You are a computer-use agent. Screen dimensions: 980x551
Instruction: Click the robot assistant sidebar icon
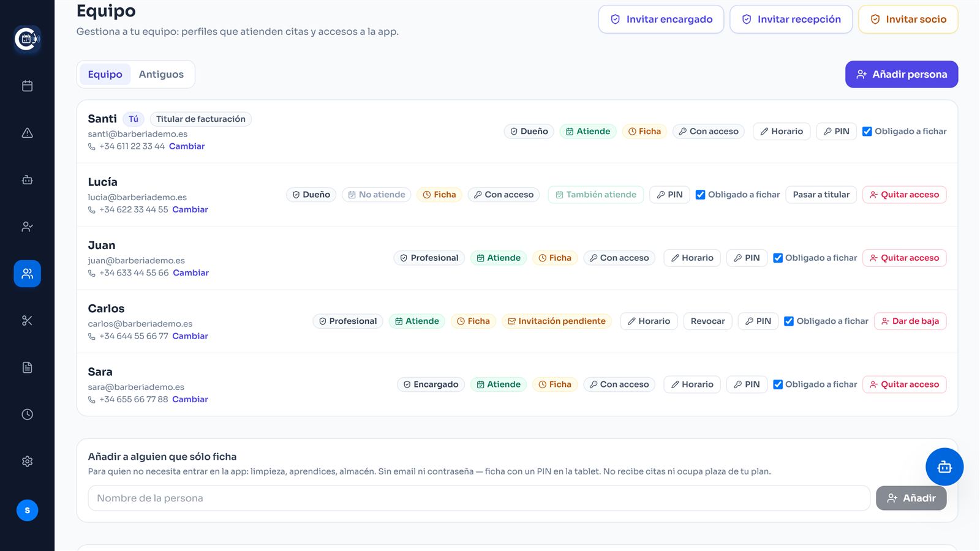pyautogui.click(x=27, y=180)
